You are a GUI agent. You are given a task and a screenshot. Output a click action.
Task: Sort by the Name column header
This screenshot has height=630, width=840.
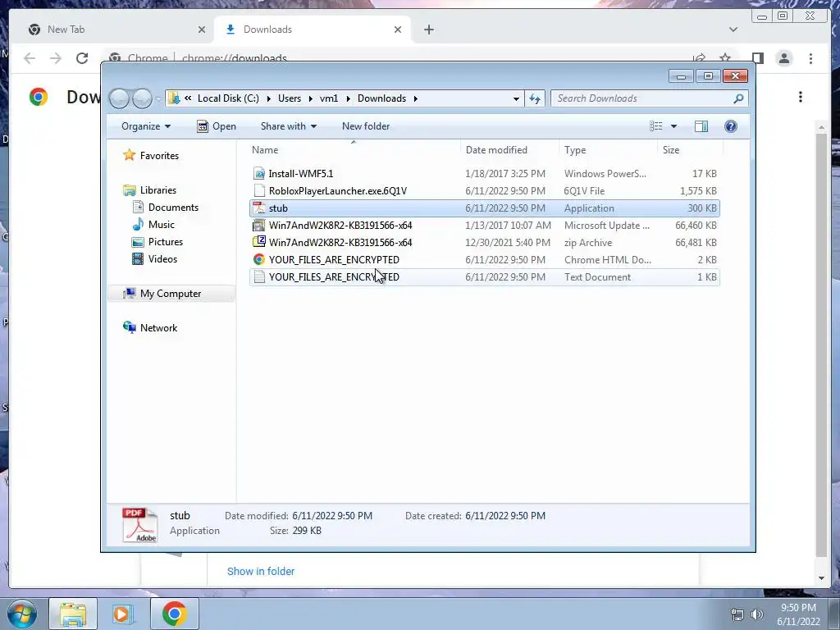pyautogui.click(x=353, y=150)
